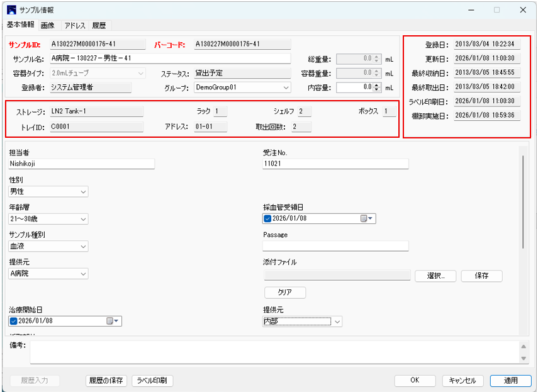Open the 履歴 tab

[x=99, y=25]
